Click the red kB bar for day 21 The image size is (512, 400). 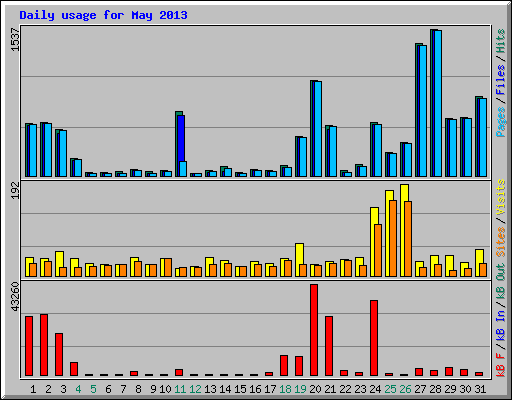pyautogui.click(x=329, y=346)
